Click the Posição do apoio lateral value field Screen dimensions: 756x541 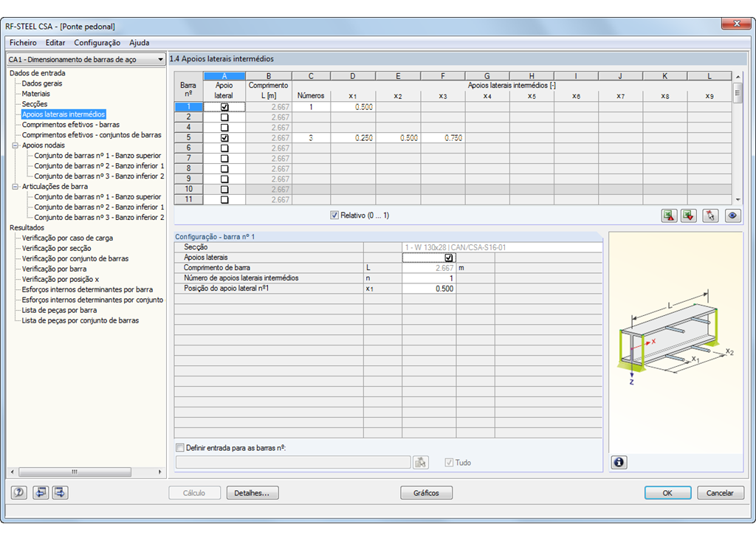[x=429, y=289]
